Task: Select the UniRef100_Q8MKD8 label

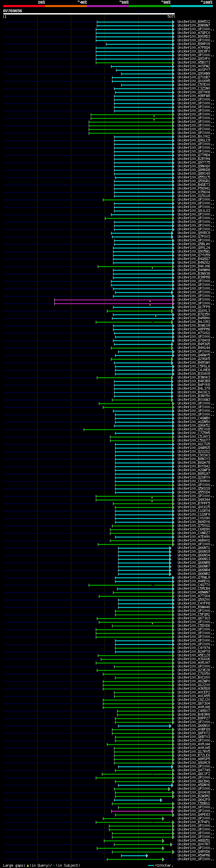Action: (194, 170)
